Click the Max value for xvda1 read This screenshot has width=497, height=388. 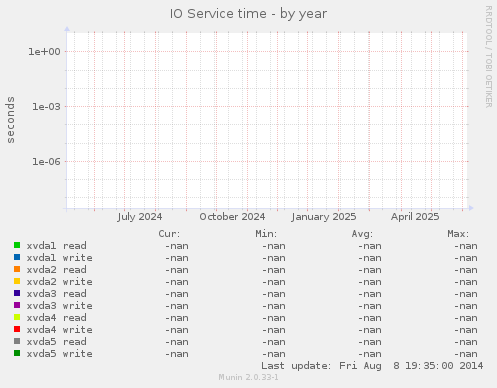[466, 246]
